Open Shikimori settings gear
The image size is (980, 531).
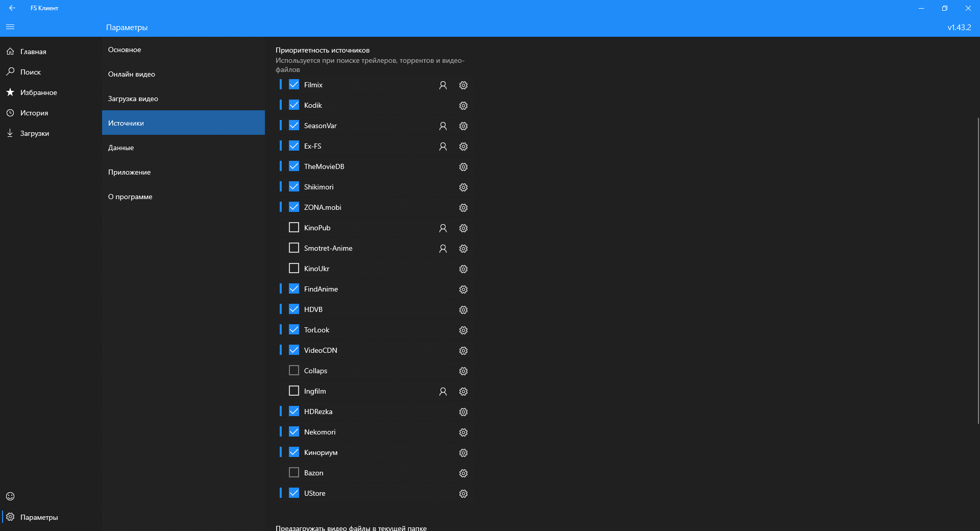[x=463, y=187]
